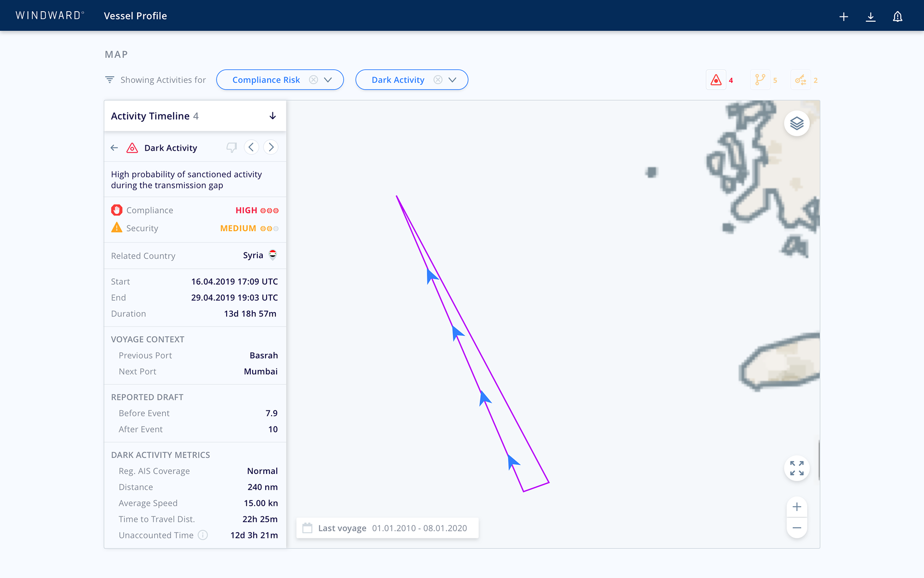Click the notifications bell icon
924x578 pixels.
click(897, 17)
